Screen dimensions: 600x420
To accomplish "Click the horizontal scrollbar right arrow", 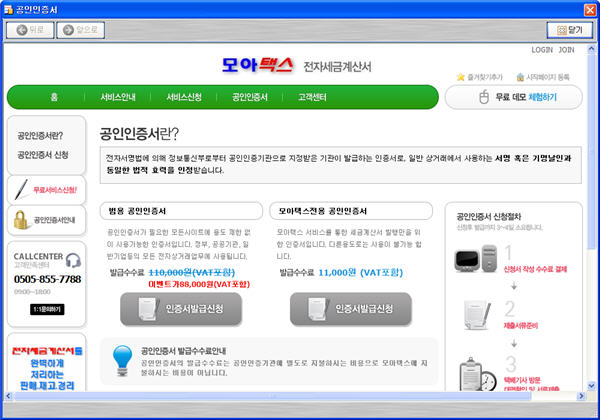I will [x=581, y=396].
